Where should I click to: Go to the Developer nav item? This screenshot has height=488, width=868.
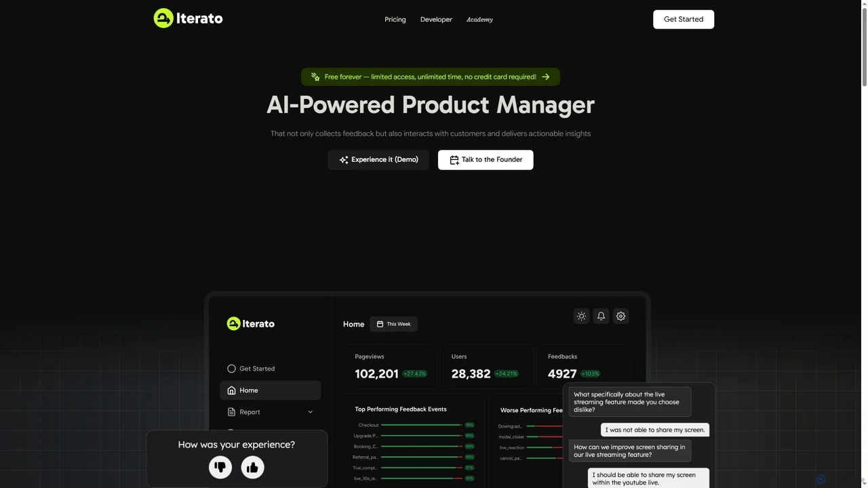point(436,20)
